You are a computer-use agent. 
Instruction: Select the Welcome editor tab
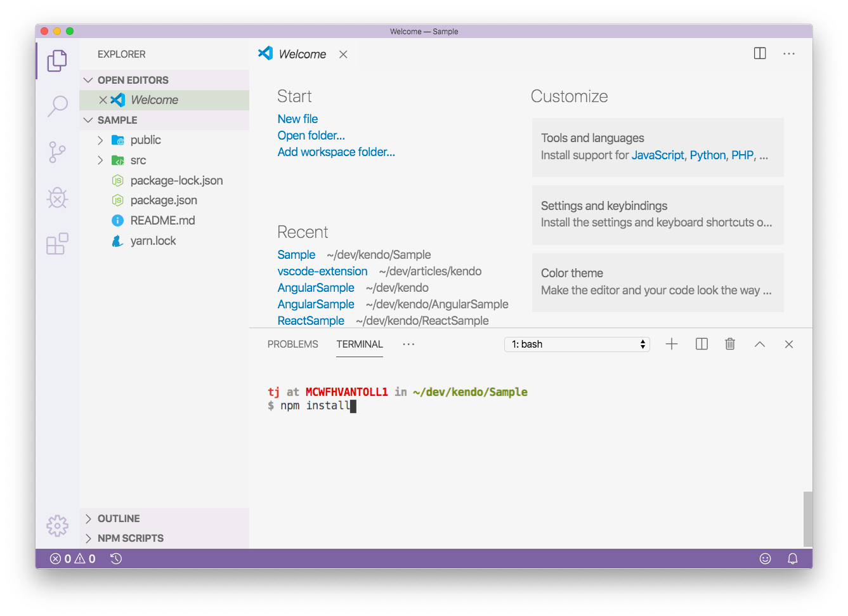pos(303,54)
